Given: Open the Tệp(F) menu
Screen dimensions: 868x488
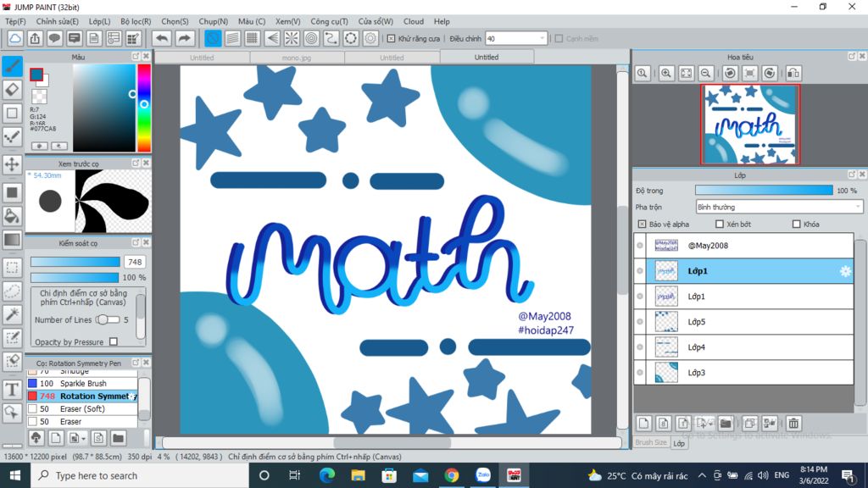Looking at the screenshot, I should pos(15,21).
